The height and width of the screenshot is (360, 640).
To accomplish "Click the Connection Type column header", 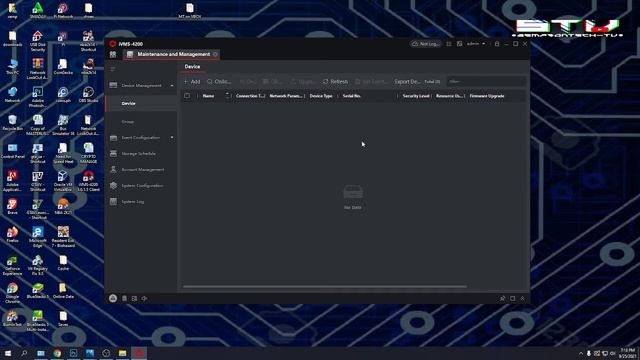I will [x=250, y=96].
